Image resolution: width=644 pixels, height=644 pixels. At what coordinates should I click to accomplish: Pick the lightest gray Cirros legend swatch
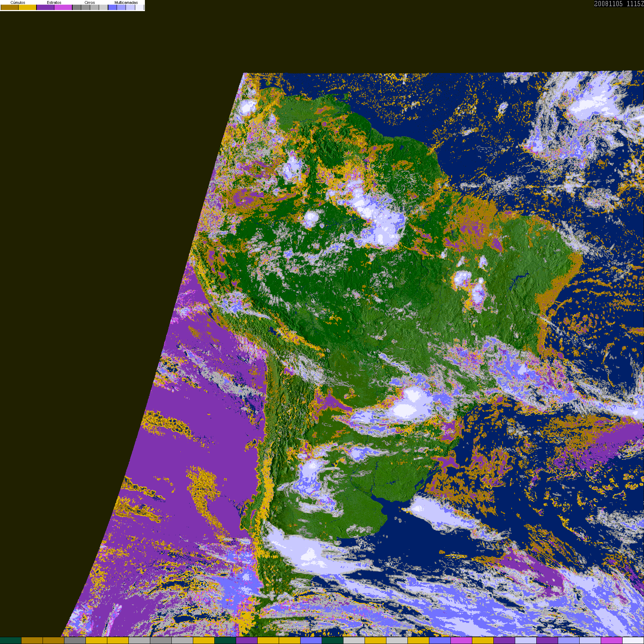point(103,7)
